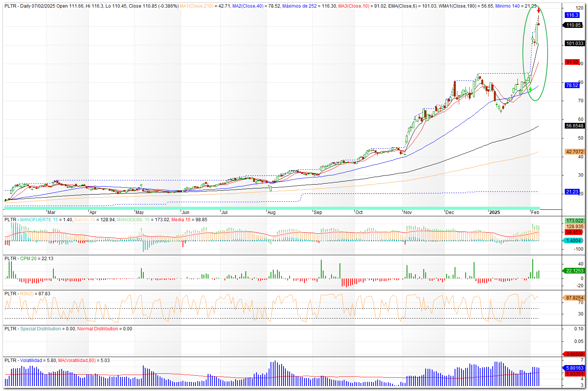
Task: Select the 2025 year label on time axis
Action: 495,212
